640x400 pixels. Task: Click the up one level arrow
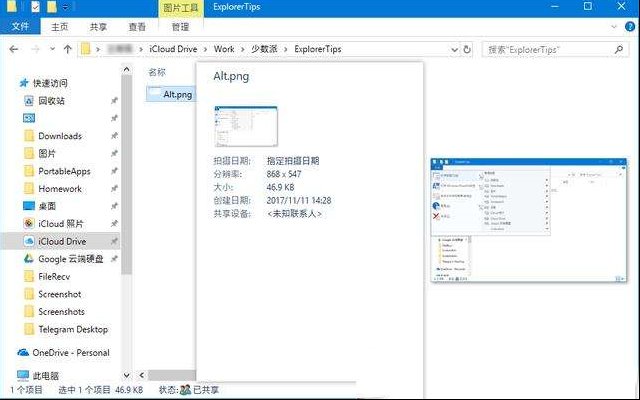(x=67, y=48)
